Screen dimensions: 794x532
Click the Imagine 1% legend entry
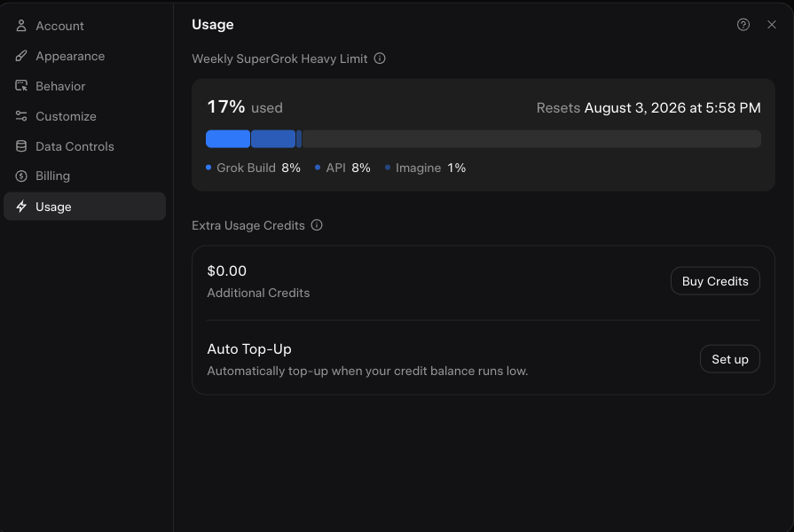pyautogui.click(x=425, y=168)
